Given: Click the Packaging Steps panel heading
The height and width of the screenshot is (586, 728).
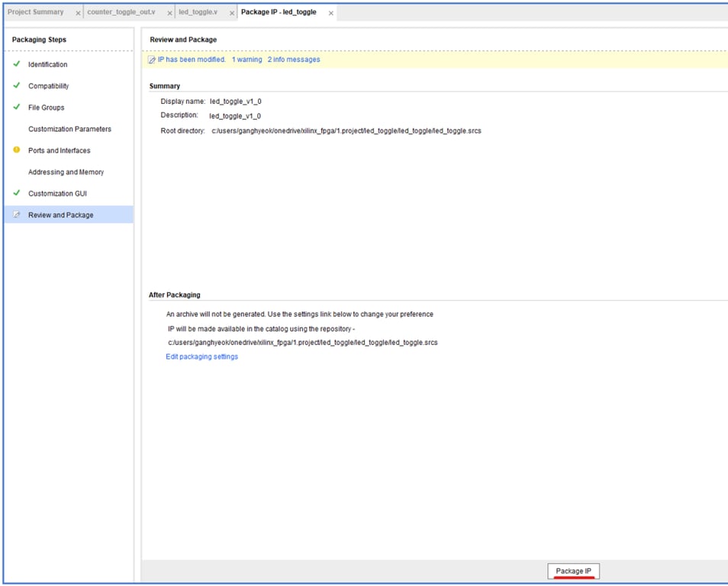Looking at the screenshot, I should (39, 40).
